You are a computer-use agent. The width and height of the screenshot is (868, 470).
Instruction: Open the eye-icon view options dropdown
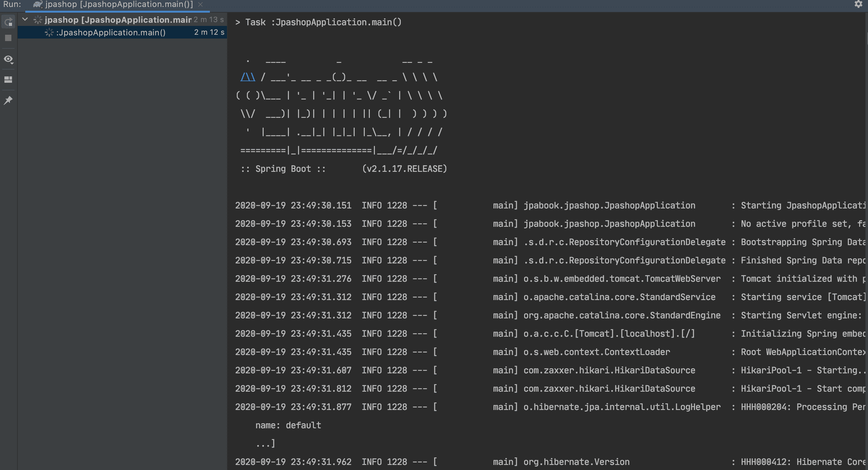point(9,59)
